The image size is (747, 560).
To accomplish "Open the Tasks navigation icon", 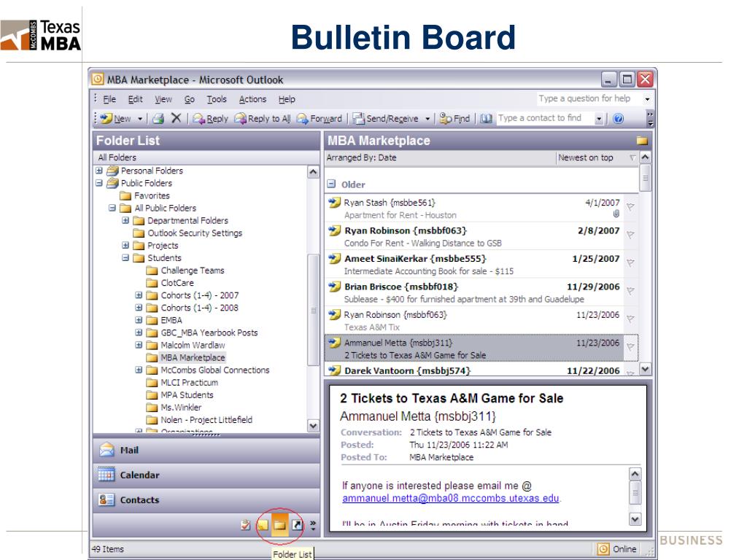I will [x=245, y=525].
